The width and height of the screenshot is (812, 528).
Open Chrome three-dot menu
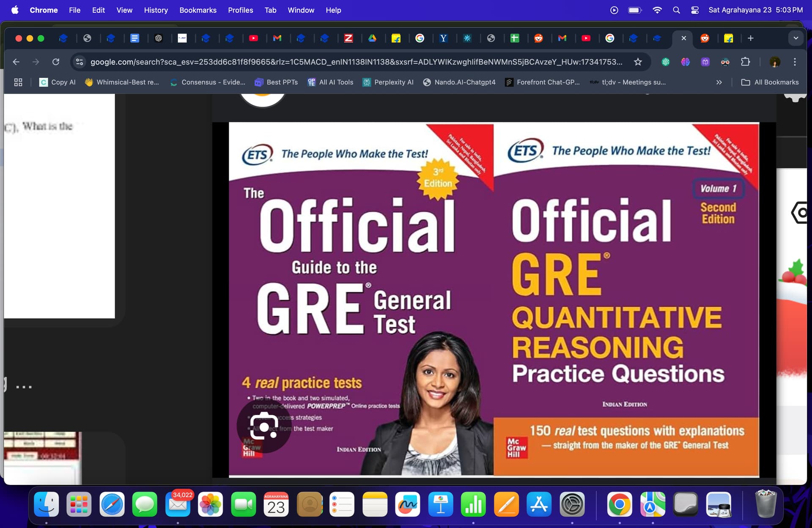pos(795,62)
